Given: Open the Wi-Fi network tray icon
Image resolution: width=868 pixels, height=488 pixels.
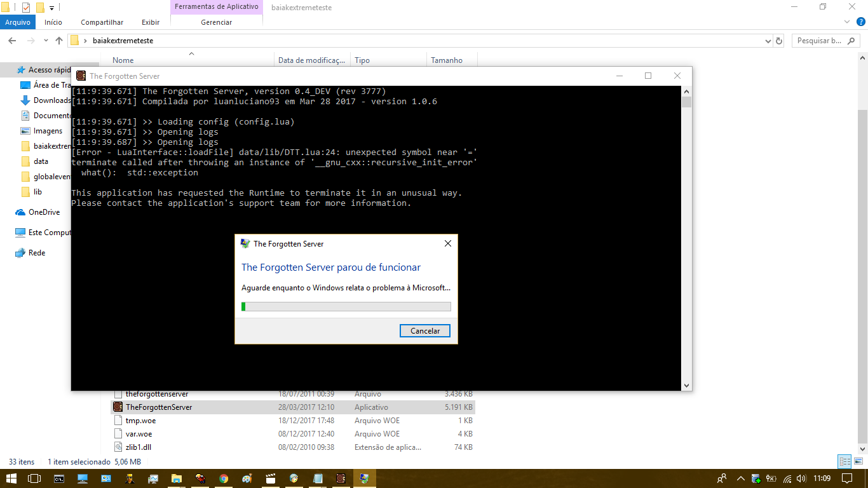Looking at the screenshot, I should 787,478.
